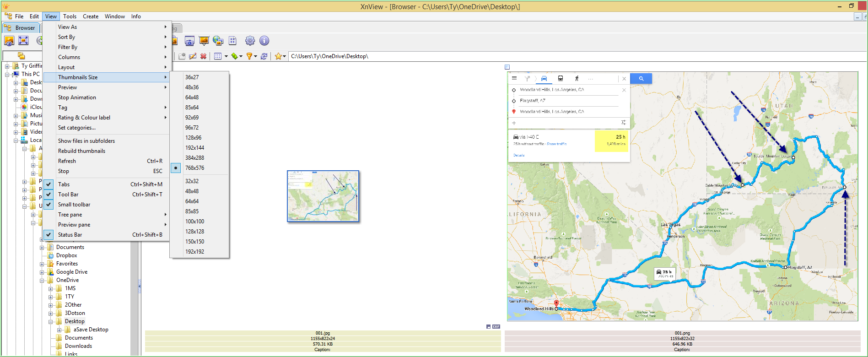
Task: Expand the aSave Desktop folder node
Action: click(x=59, y=330)
